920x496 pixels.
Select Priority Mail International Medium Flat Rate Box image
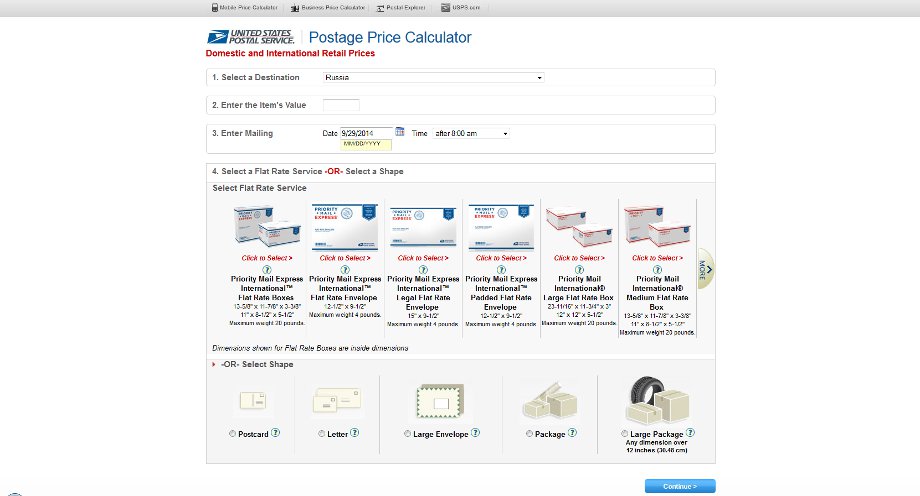click(657, 226)
